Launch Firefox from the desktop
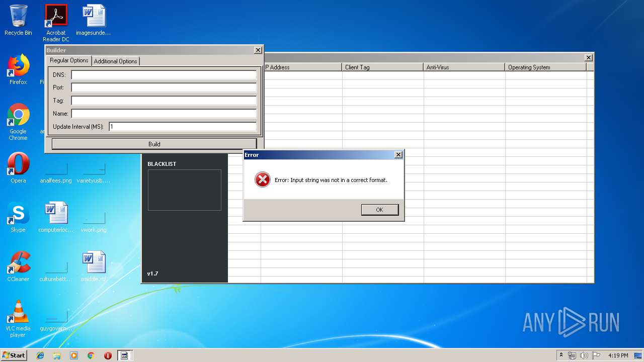Viewport: 644px width, 362px height. pos(18,69)
